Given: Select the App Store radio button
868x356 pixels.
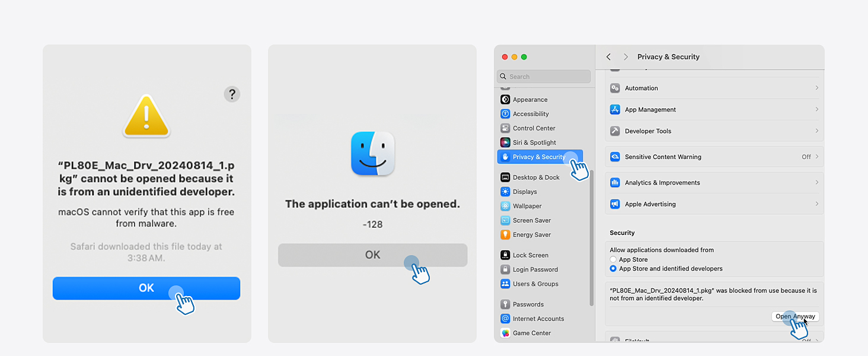Looking at the screenshot, I should click(614, 260).
